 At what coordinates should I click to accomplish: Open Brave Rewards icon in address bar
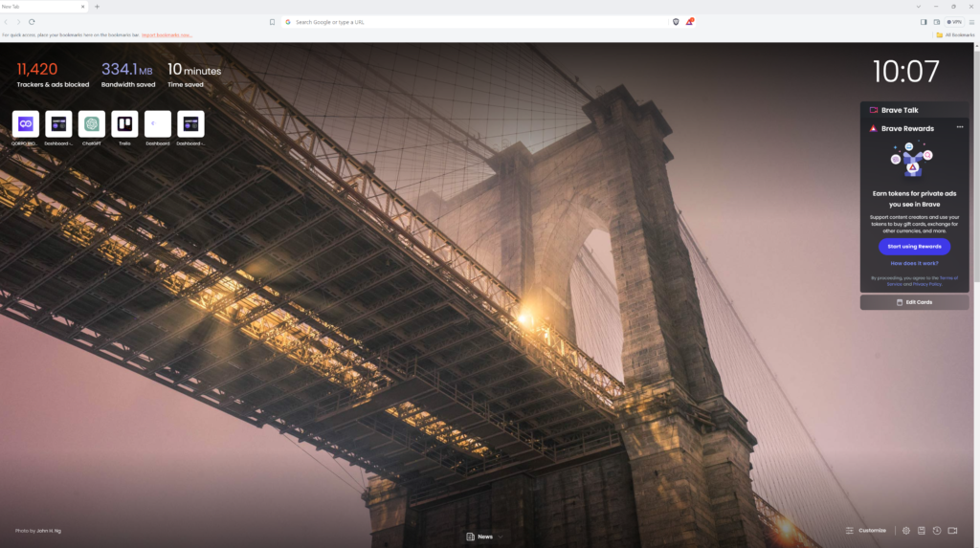coord(689,22)
